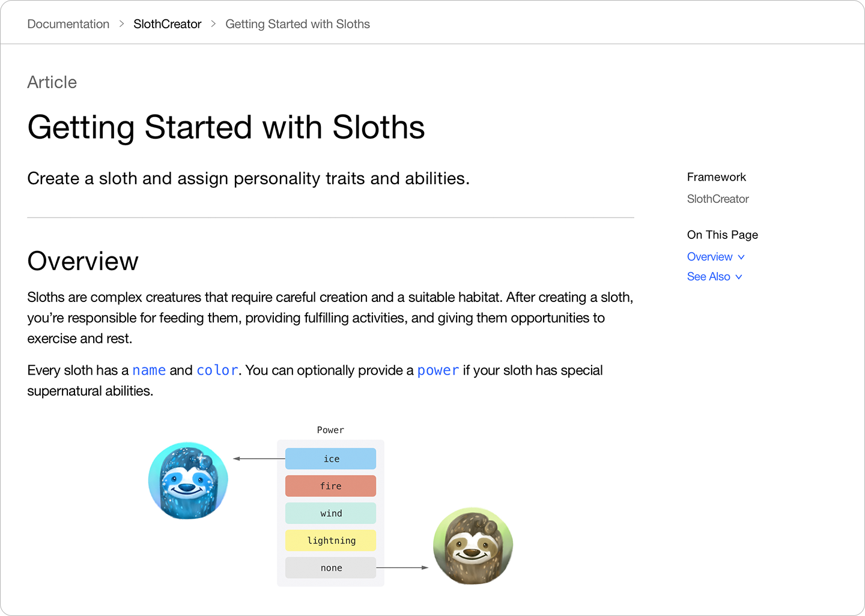The height and width of the screenshot is (616, 865).
Task: Click SlothCreator under Framework
Action: coord(718,199)
